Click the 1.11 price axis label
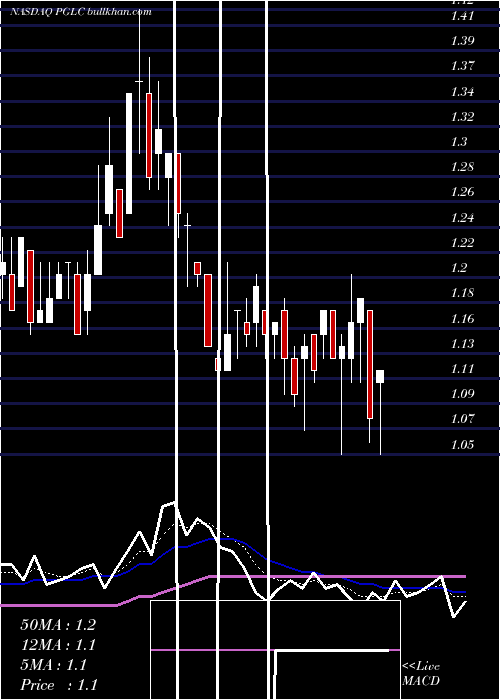The image size is (500, 700). (462, 369)
